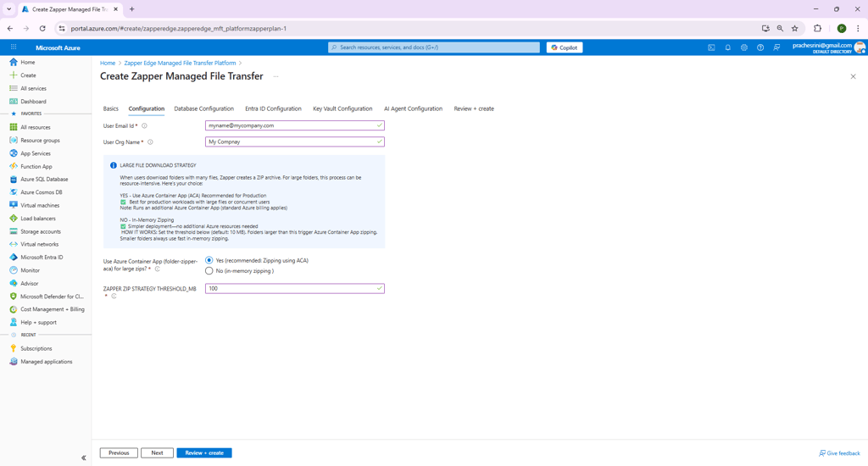Open the ellipsis menu beside page title
Viewport: 868px width, 466px height.
pos(275,76)
